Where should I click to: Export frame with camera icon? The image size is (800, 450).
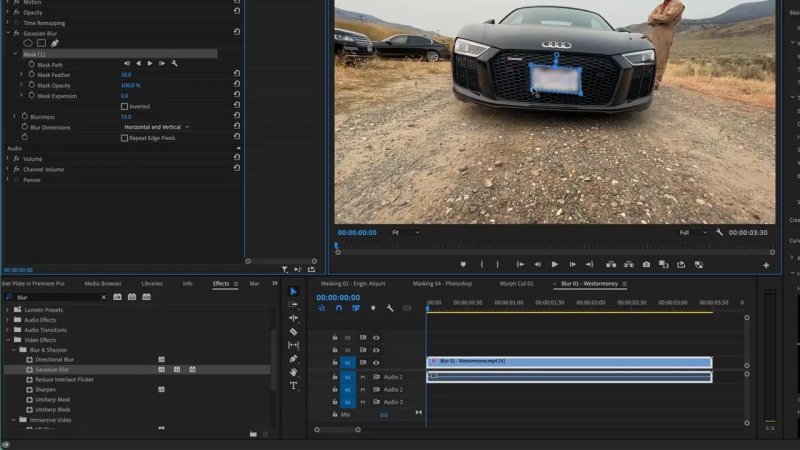[646, 264]
